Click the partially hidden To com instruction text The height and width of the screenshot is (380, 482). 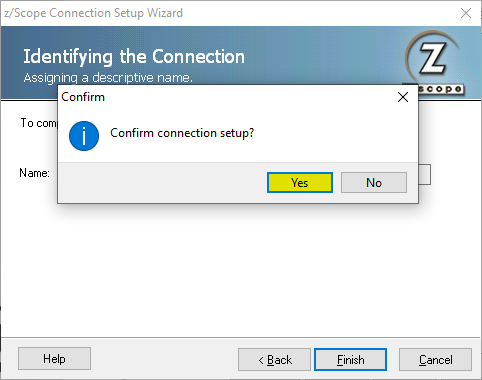pyautogui.click(x=39, y=123)
